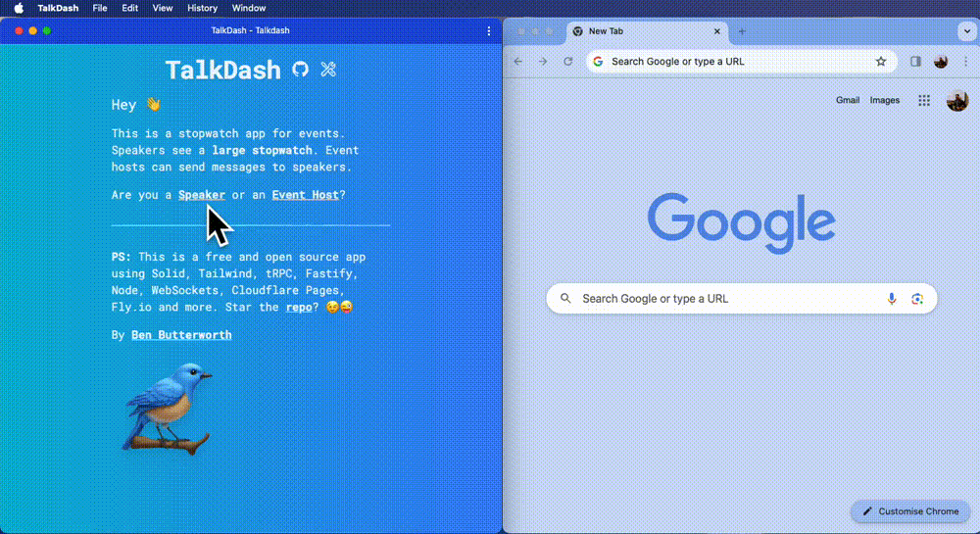Open the TalkDash app menu in the menu bar
980x534 pixels.
coord(58,8)
